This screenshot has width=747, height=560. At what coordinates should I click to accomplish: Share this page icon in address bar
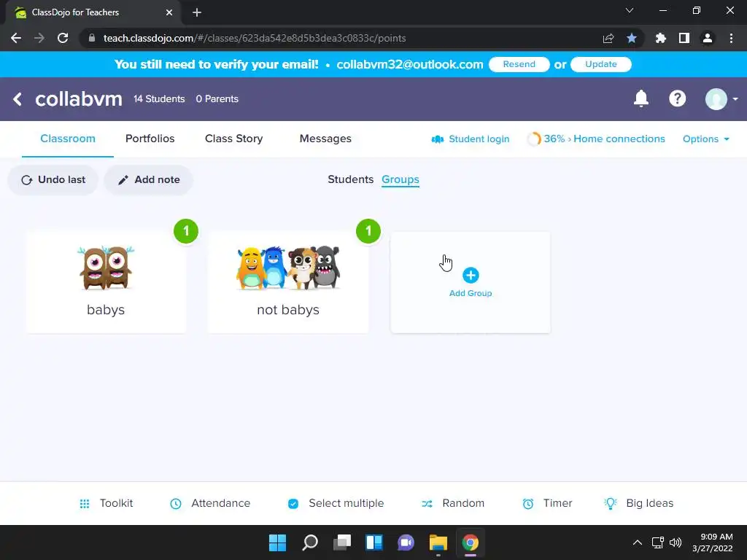(x=608, y=39)
